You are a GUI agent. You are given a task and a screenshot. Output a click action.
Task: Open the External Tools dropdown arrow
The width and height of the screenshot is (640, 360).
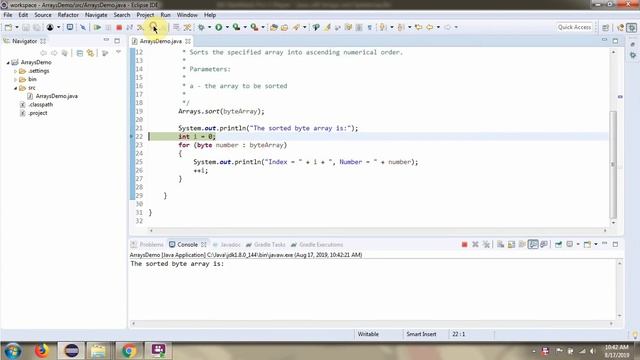tap(263, 27)
